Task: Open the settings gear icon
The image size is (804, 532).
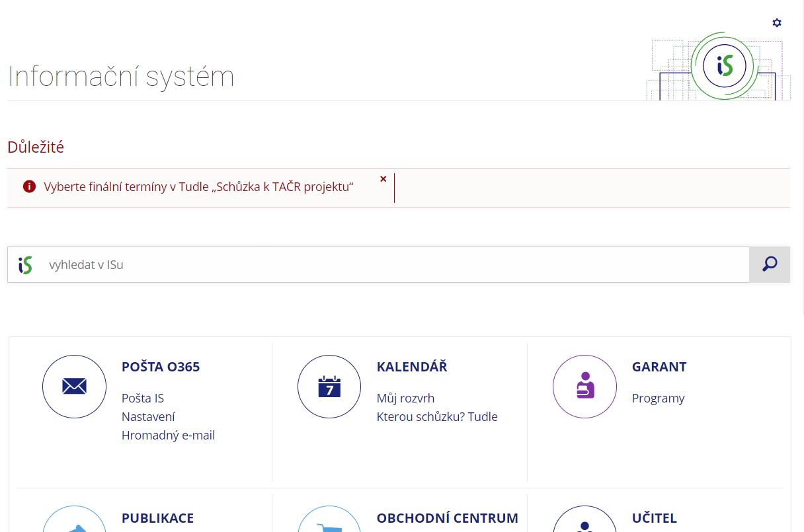Action: (777, 23)
